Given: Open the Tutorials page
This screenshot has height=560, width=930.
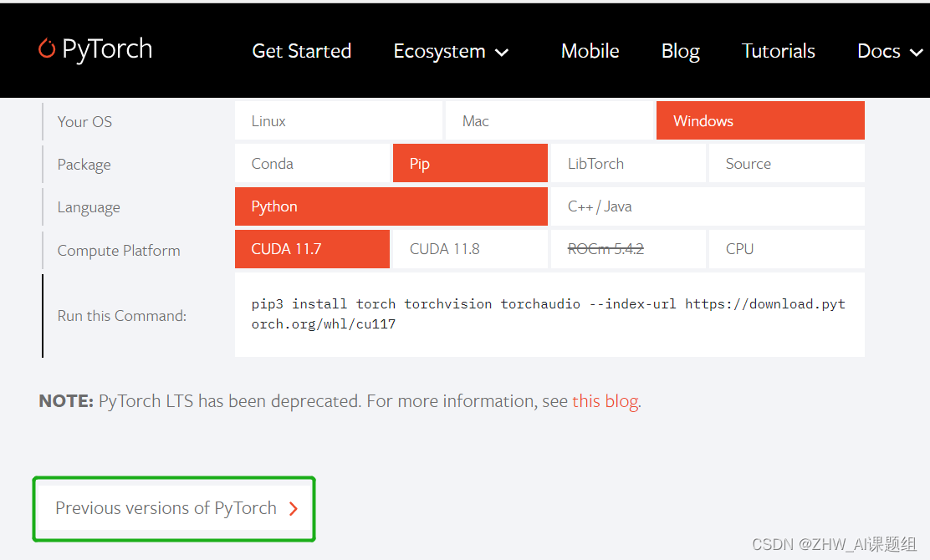Looking at the screenshot, I should pyautogui.click(x=778, y=51).
